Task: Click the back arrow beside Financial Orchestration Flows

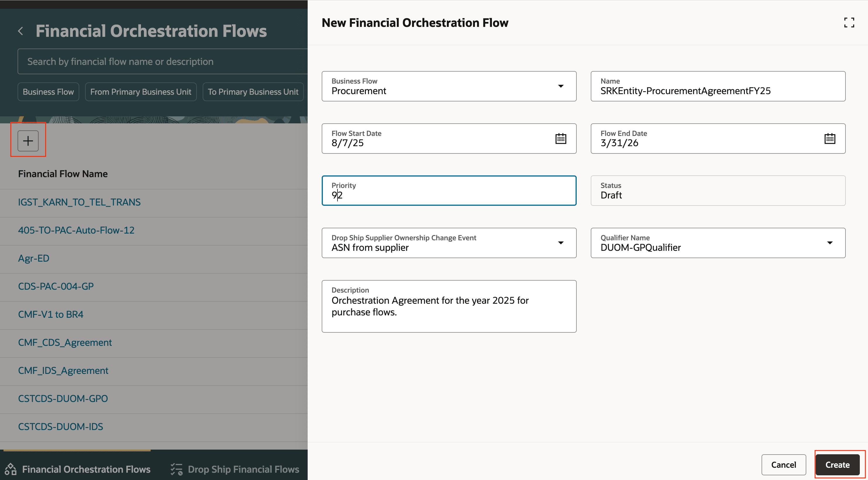Action: [x=20, y=31]
